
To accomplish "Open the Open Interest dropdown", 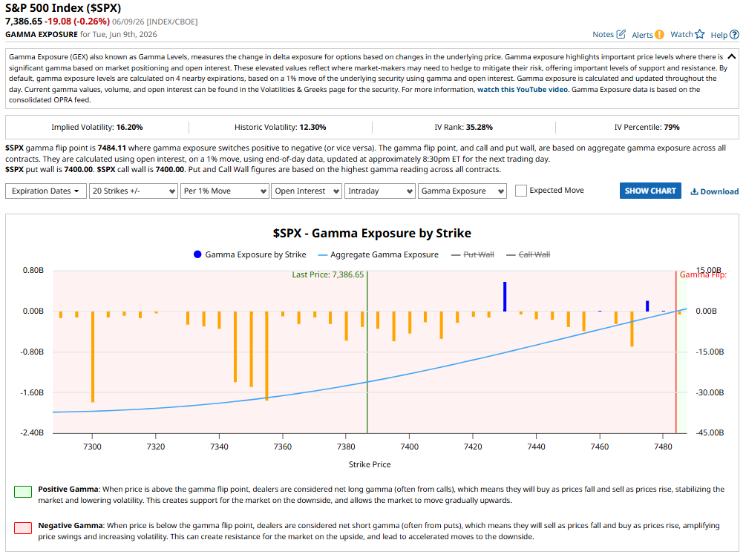I will tap(307, 191).
